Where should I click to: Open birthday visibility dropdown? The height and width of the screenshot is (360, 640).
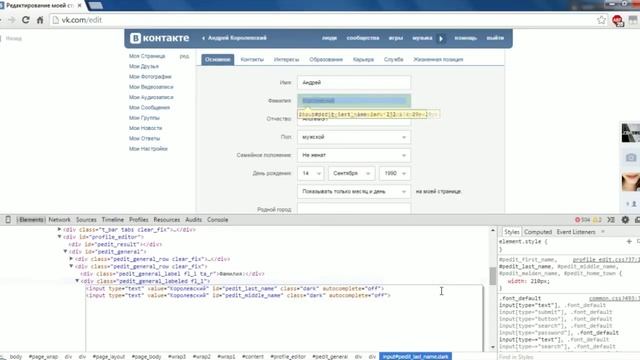coord(354,191)
